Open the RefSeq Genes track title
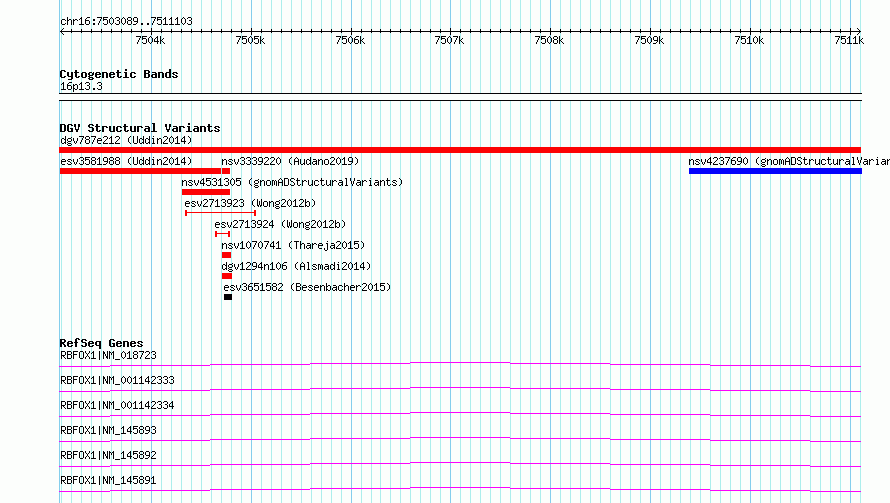This screenshot has height=503, width=890. click(101, 343)
